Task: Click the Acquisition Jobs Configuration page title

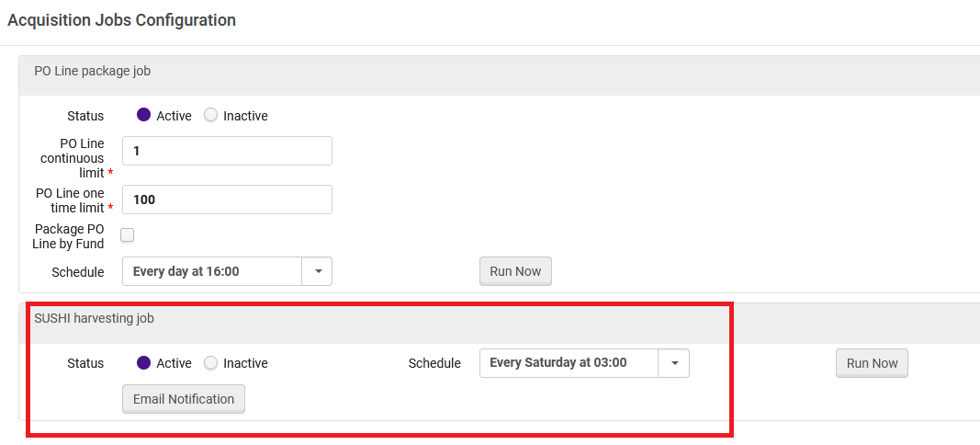Action: point(121,20)
